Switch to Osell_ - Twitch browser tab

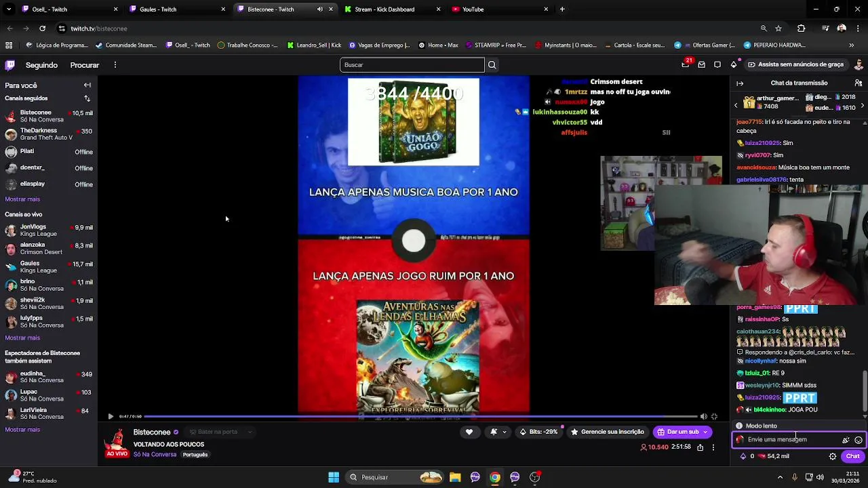[66, 9]
